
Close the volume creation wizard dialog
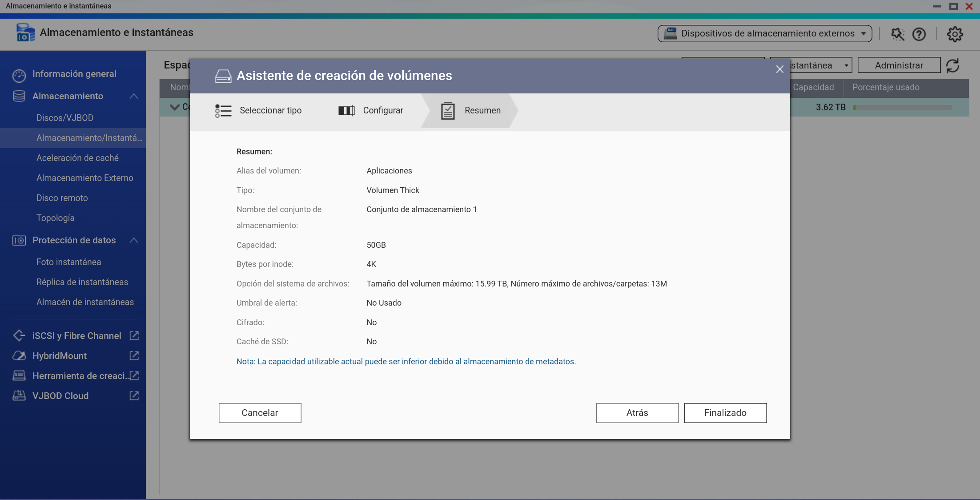point(779,69)
